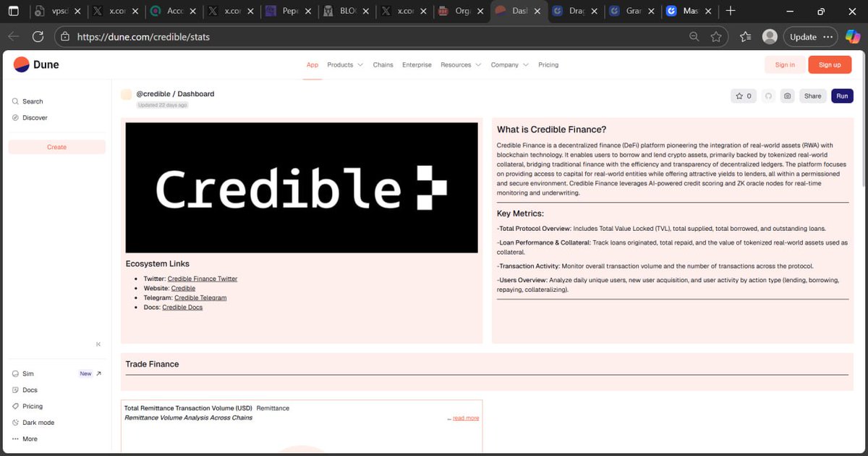Viewport: 868px width, 456px height.
Task: Click the Run button
Action: [x=842, y=96]
